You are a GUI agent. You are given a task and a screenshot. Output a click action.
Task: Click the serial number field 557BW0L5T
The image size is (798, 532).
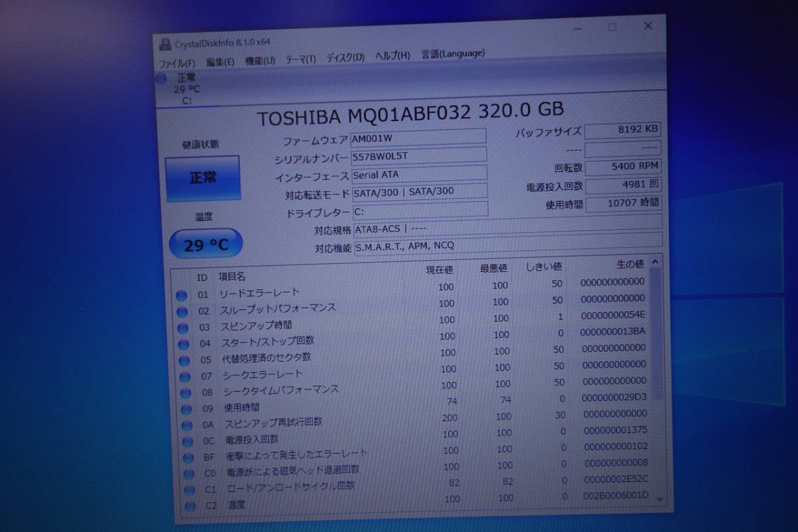(419, 156)
